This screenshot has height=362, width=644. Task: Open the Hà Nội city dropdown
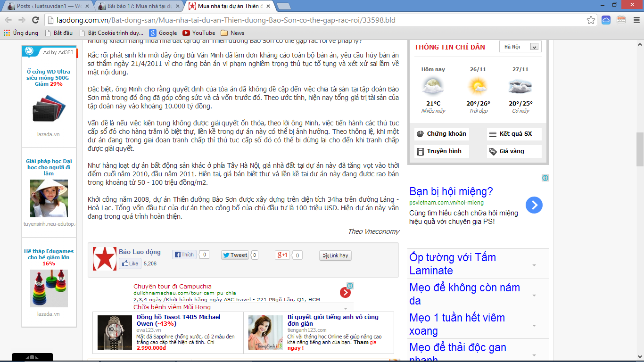(x=520, y=47)
